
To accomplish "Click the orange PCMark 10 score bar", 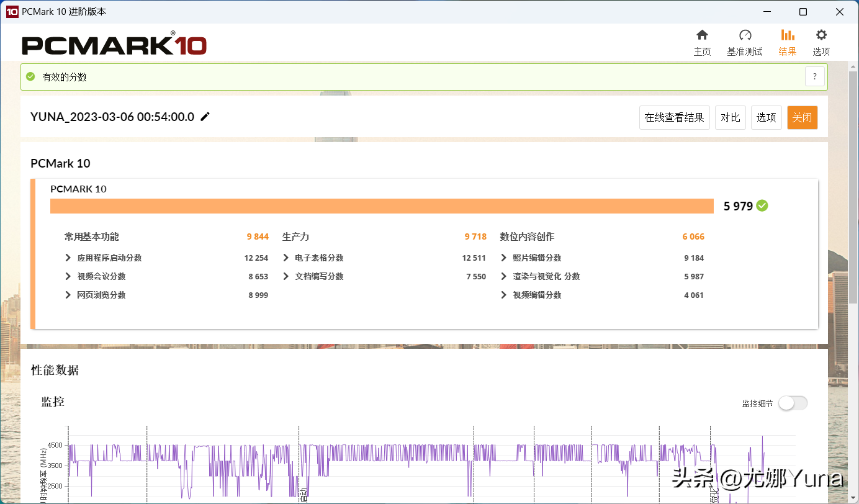I will [382, 206].
